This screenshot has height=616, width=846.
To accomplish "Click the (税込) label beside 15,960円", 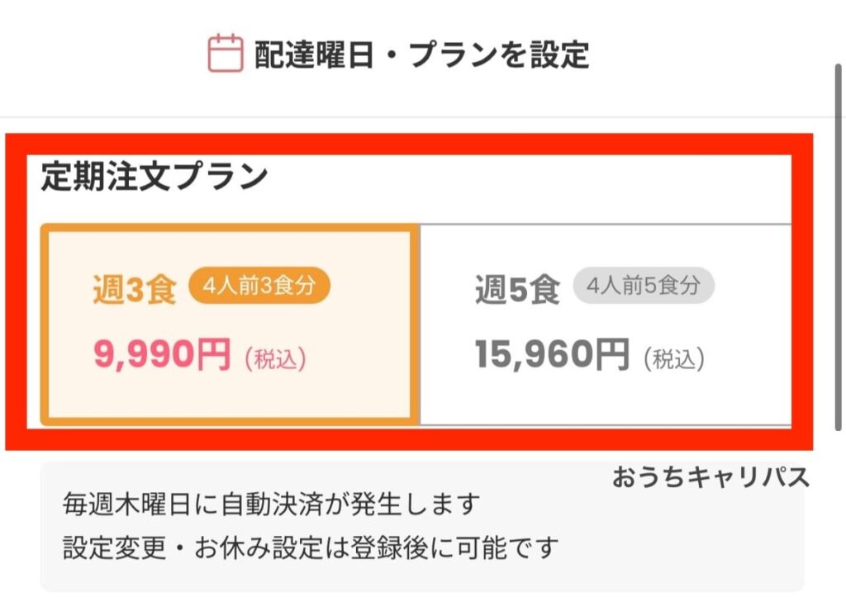I will click(x=673, y=358).
